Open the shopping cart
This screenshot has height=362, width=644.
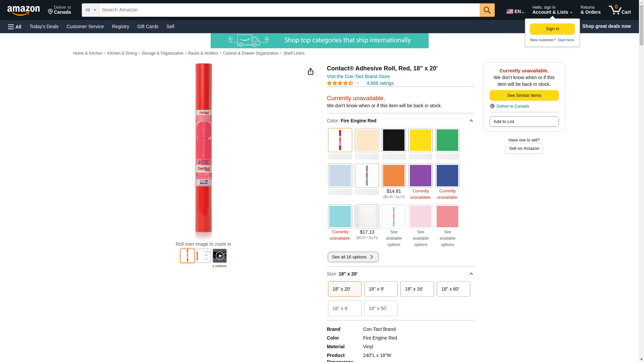pyautogui.click(x=620, y=10)
